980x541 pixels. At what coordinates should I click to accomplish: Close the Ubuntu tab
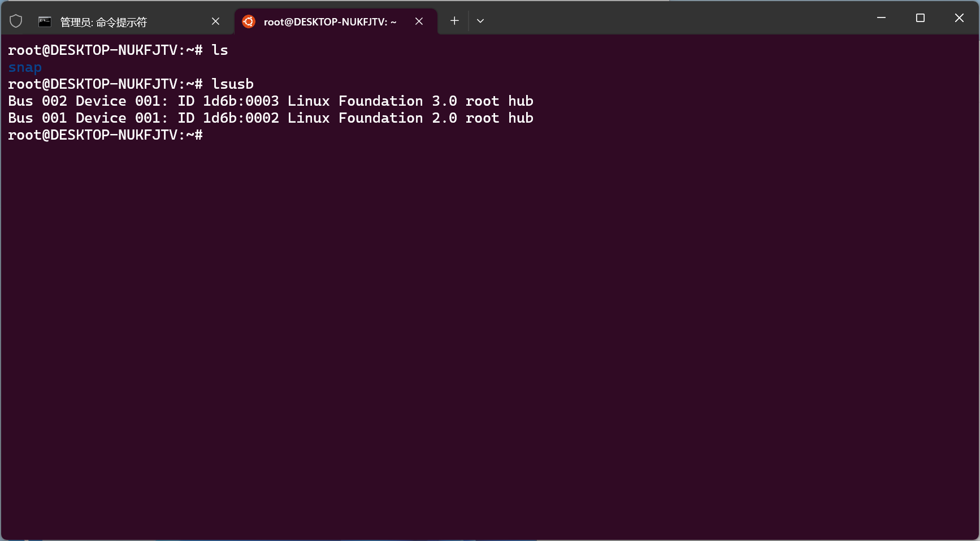coord(419,21)
